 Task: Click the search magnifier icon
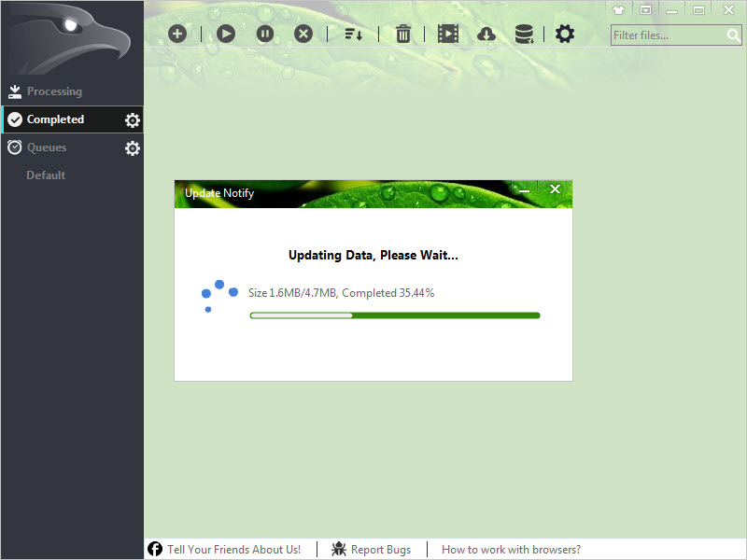(x=734, y=35)
